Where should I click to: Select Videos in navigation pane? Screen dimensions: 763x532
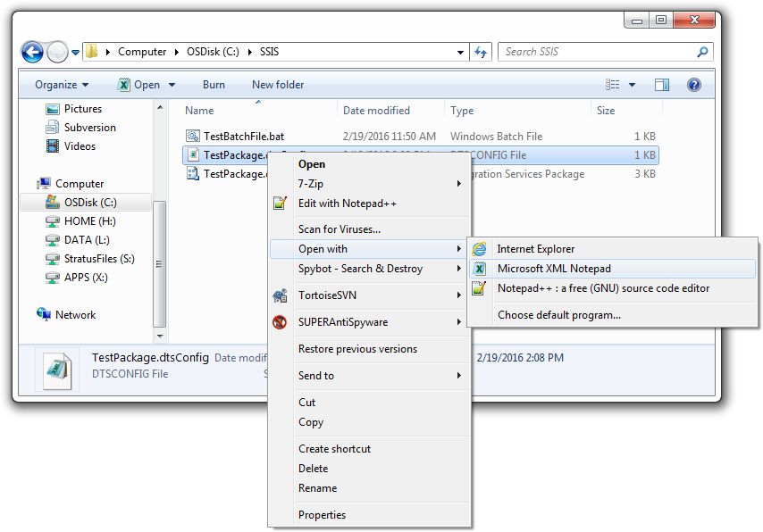pyautogui.click(x=71, y=145)
